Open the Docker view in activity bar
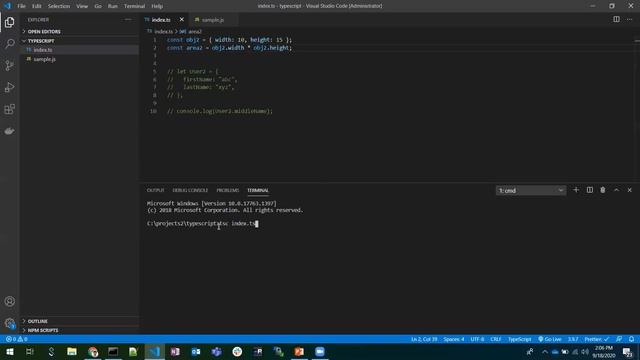The height and width of the screenshot is (360, 640). coord(10,131)
